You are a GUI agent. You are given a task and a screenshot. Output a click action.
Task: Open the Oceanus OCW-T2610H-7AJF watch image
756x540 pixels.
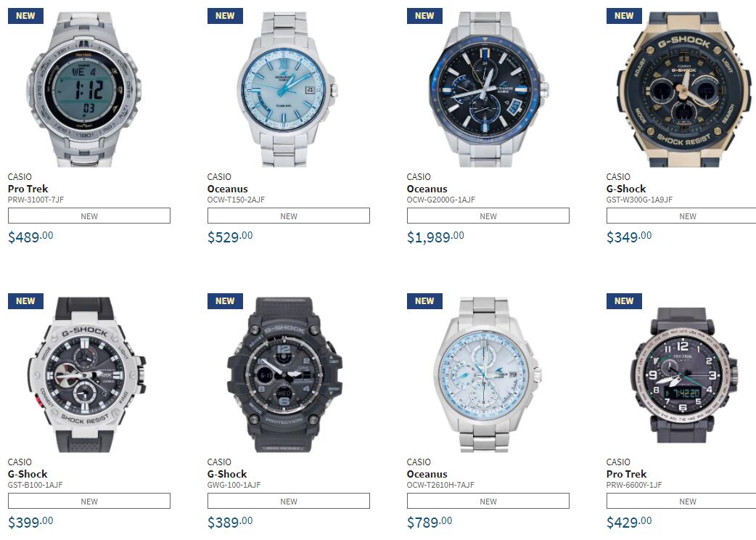click(x=488, y=375)
